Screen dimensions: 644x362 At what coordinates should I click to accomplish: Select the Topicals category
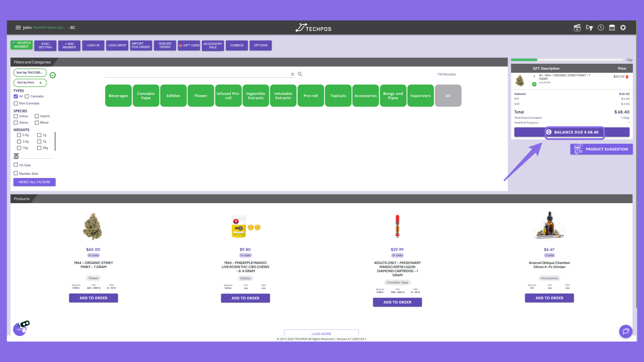point(338,96)
